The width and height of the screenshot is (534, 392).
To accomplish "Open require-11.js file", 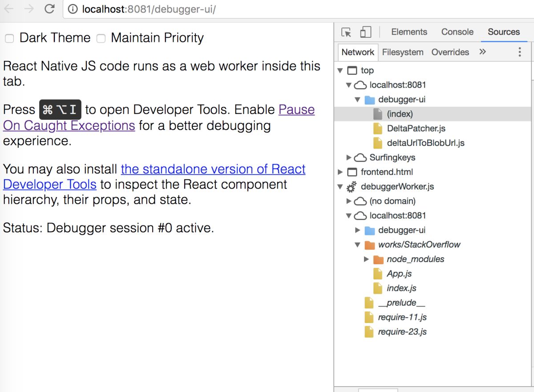I will click(402, 317).
